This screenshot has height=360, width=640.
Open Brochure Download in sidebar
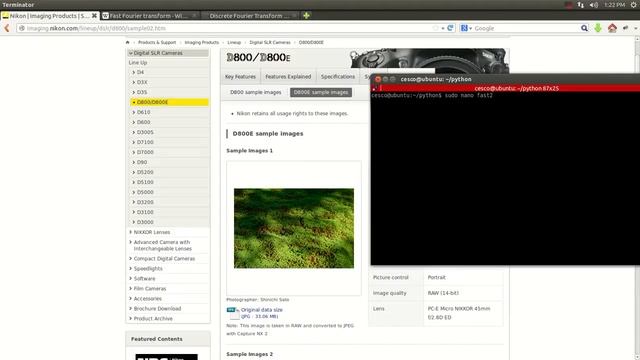tap(157, 309)
